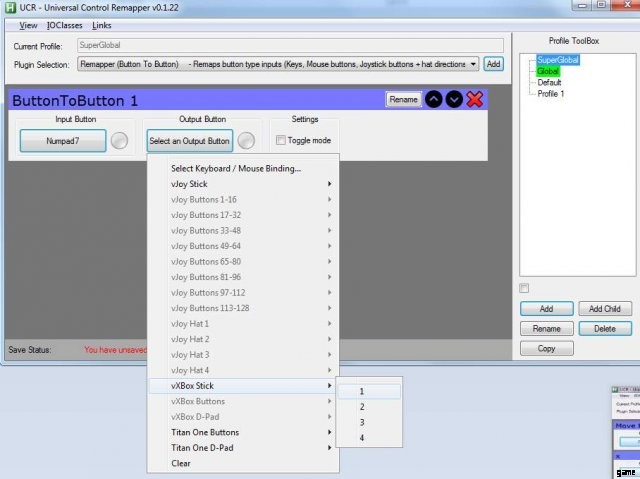Screen dimensions: 640x479
Task: Tick the checkbox below the profile tree
Action: tap(524, 289)
